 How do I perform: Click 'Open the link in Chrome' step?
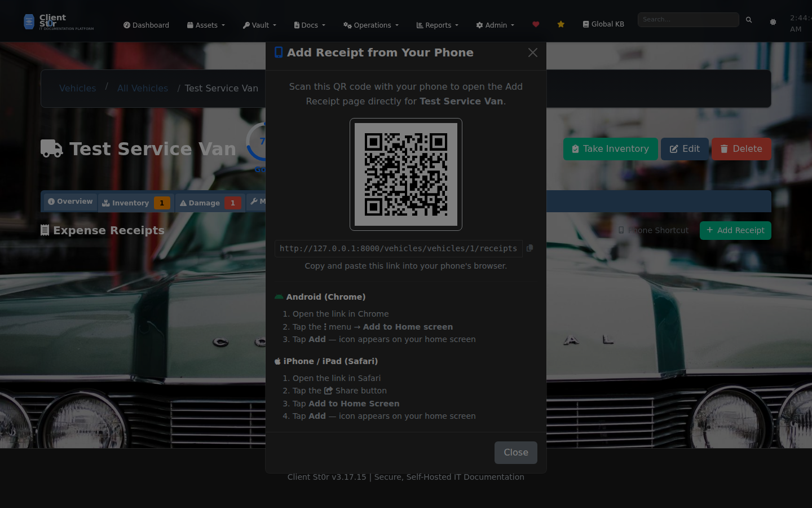click(341, 314)
